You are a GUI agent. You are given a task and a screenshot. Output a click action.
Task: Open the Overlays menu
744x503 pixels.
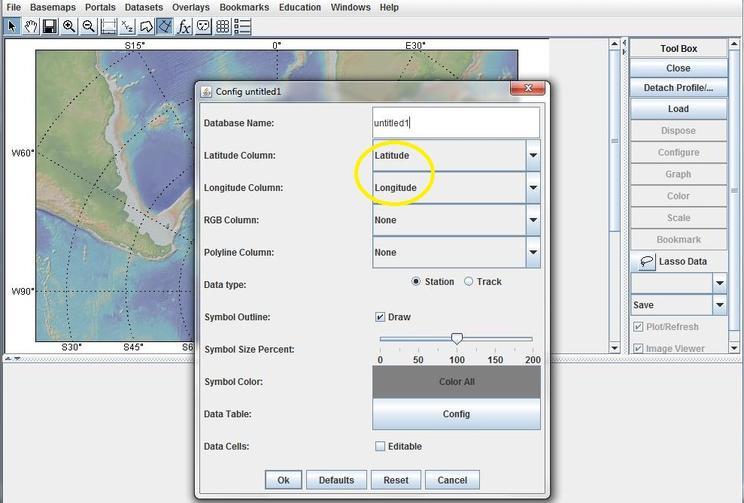click(190, 7)
